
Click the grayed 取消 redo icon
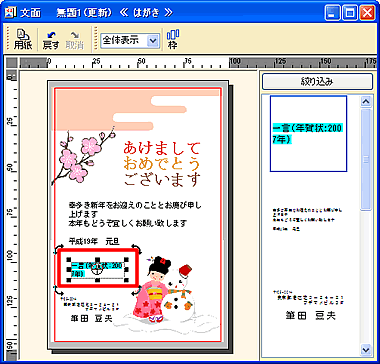pyautogui.click(x=74, y=40)
